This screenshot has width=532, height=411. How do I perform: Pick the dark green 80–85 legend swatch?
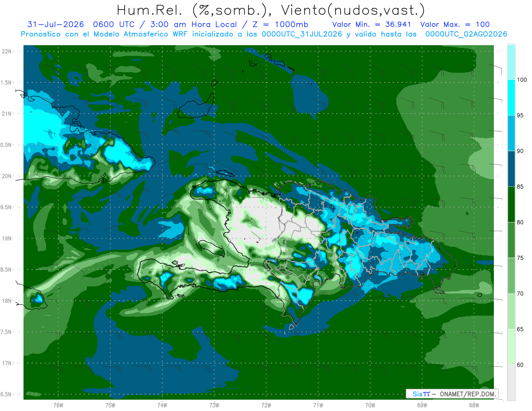(x=511, y=204)
